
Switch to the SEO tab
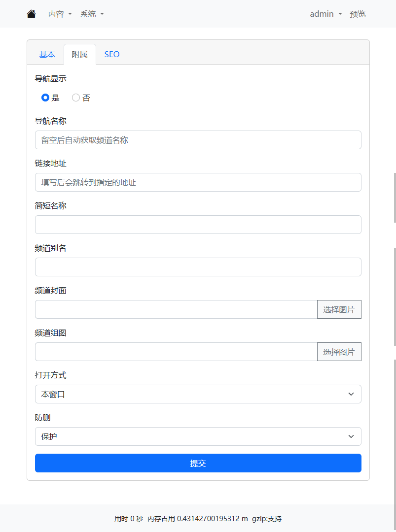coord(112,54)
